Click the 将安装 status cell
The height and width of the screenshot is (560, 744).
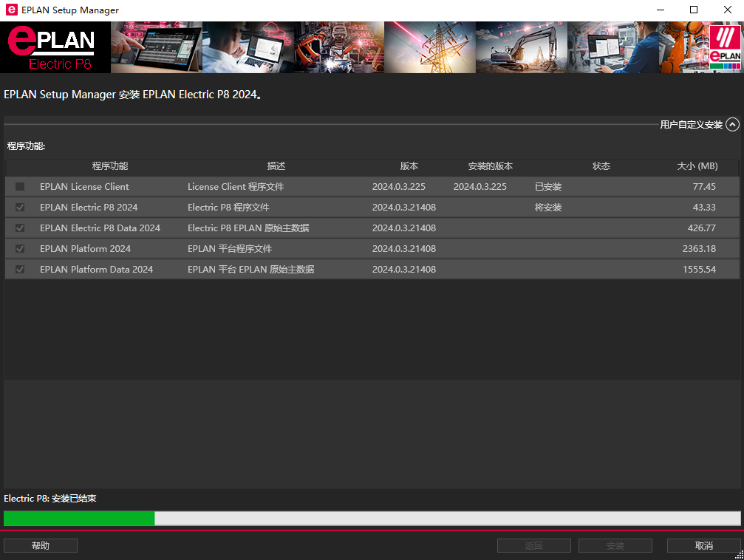coord(548,208)
